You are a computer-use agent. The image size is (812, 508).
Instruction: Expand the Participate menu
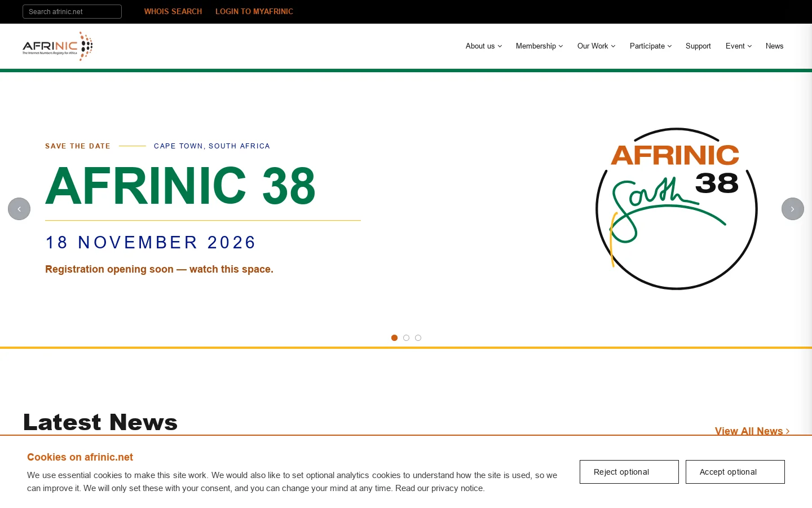651,46
